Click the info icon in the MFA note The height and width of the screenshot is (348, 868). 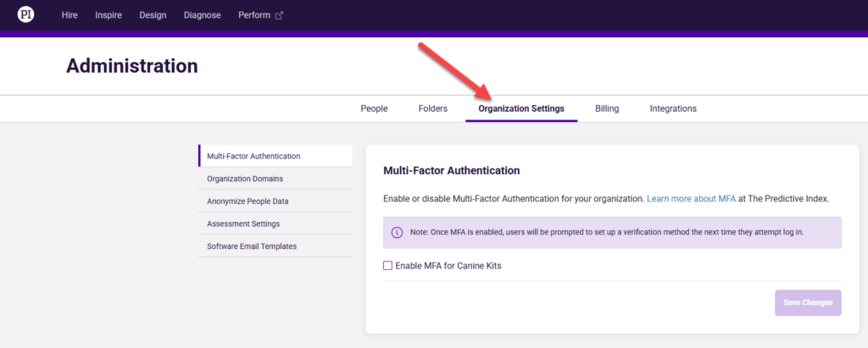coord(397,232)
